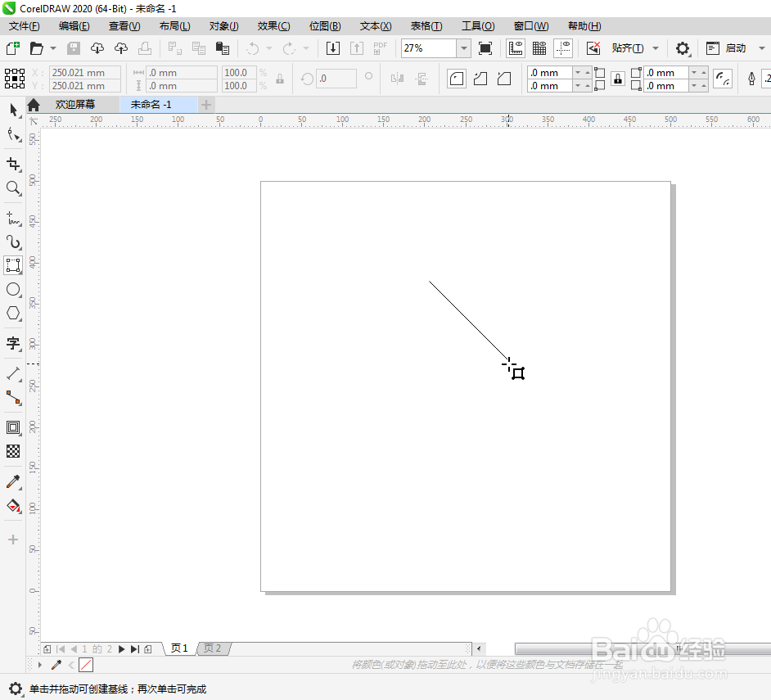The image size is (771, 700).
Task: Click the horizontal scrollbar left arrow
Action: pyautogui.click(x=479, y=649)
